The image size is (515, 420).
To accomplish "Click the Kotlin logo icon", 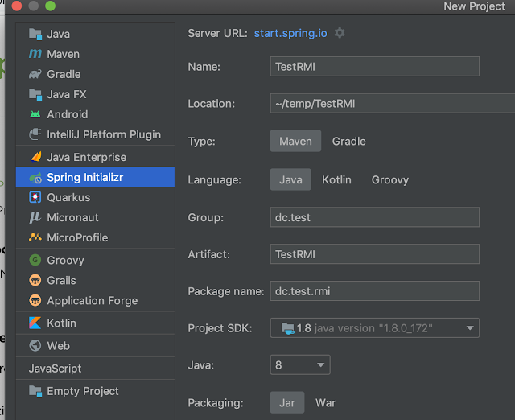I will tap(35, 323).
